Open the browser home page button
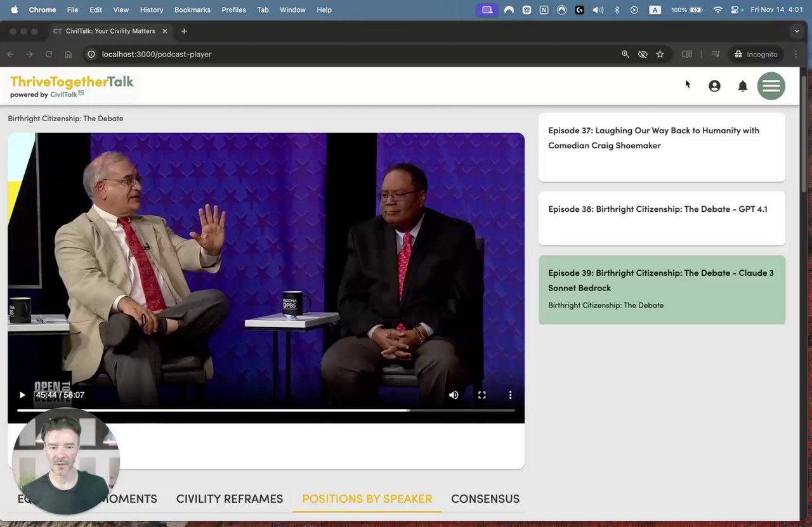Viewport: 812px width, 527px height. point(68,55)
